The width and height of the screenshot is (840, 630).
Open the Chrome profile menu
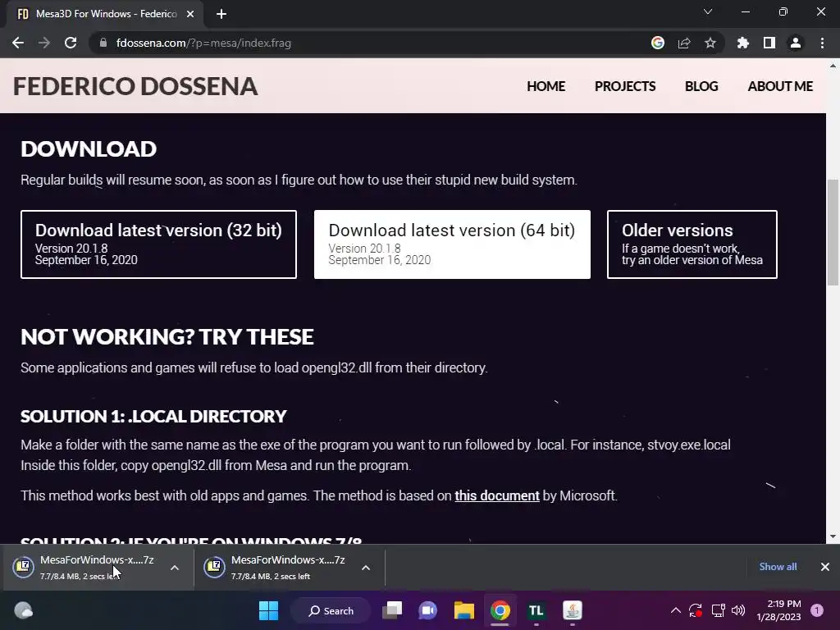tap(796, 43)
